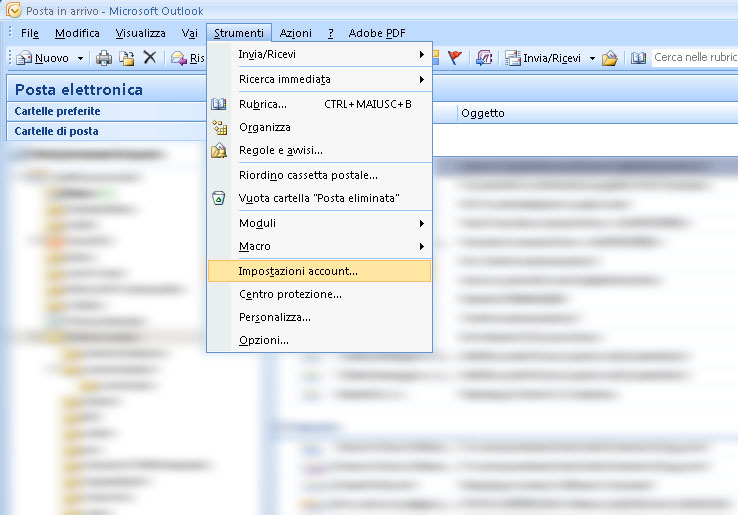Click the recycle bin icon in the menu
This screenshot has height=515, width=738.
click(x=218, y=198)
